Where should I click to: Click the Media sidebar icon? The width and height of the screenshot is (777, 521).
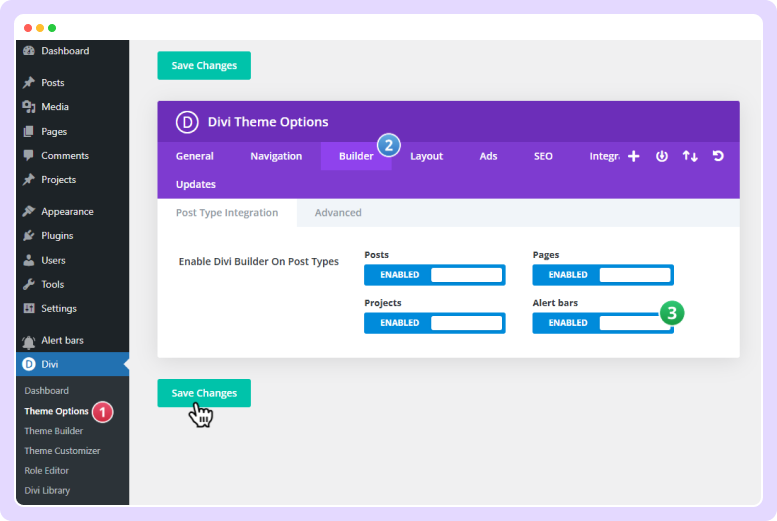coord(29,107)
